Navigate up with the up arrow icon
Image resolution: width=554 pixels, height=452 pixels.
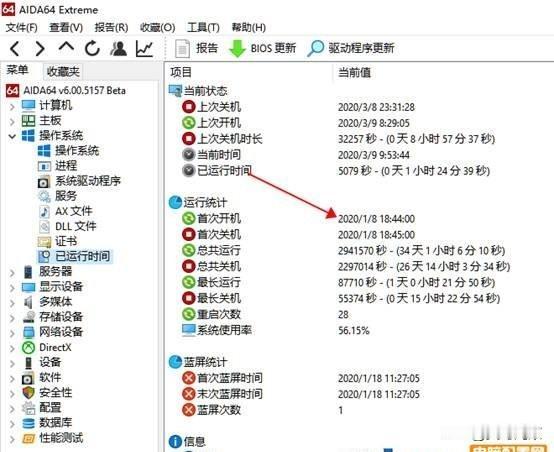click(66, 47)
